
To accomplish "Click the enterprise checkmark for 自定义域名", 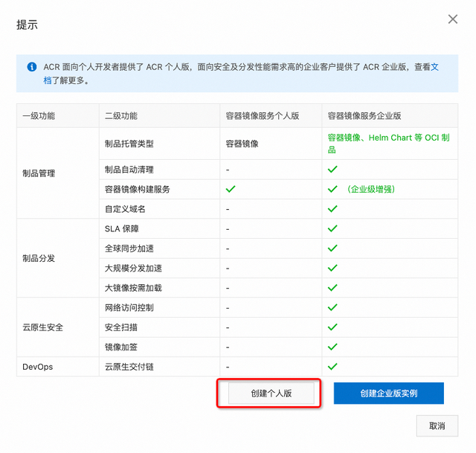I will coord(332,209).
